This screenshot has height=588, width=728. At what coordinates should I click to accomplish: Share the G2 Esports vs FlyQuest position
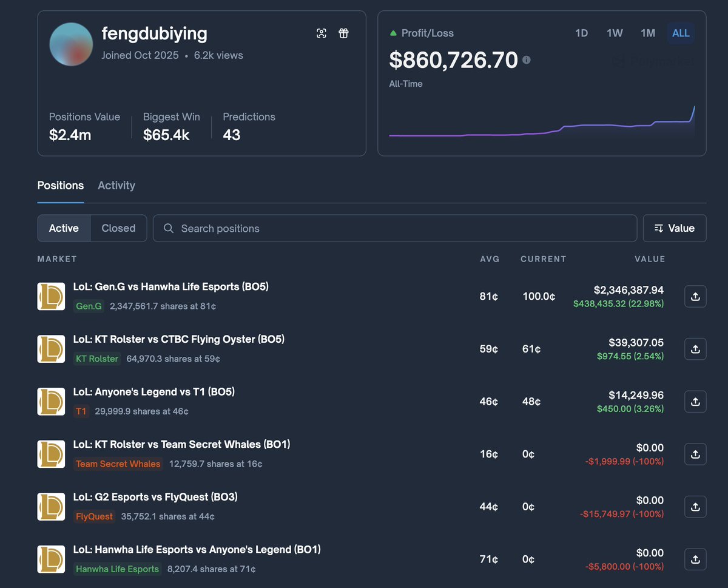point(695,507)
